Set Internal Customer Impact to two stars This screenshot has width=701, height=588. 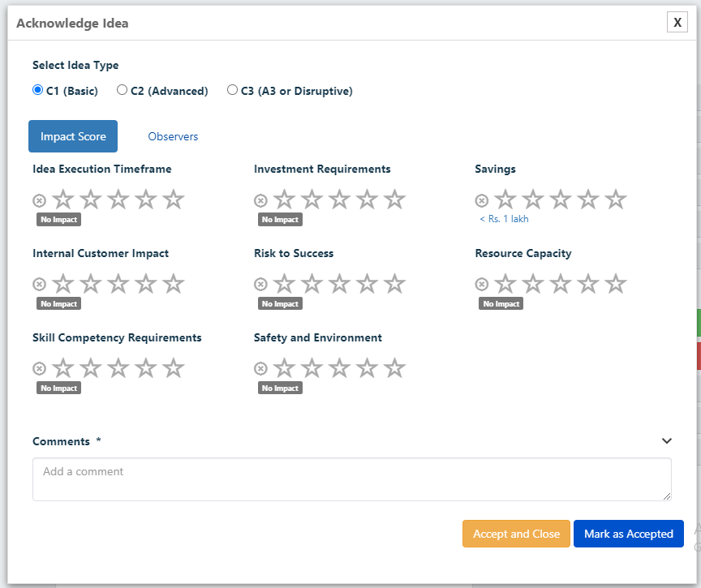[x=91, y=284]
